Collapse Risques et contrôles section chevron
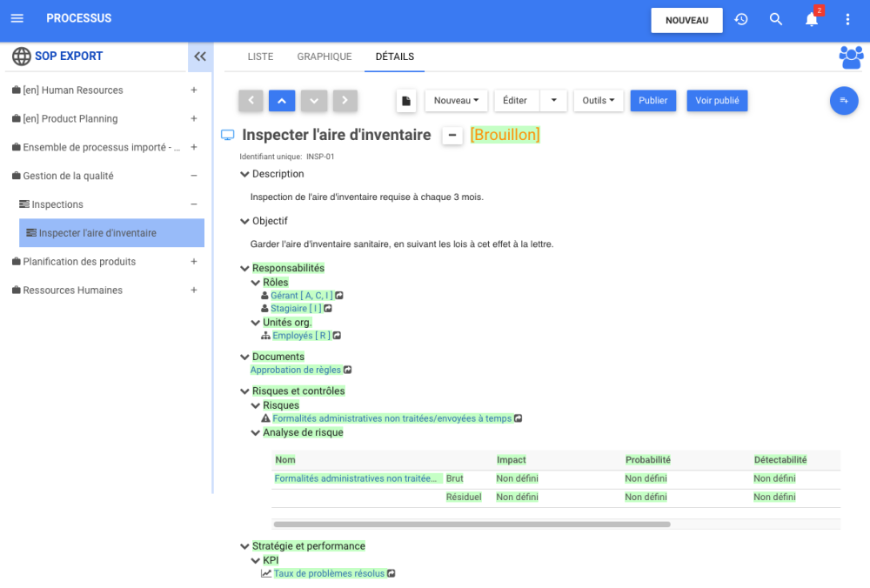Screen dimensions: 870x588 244,391
